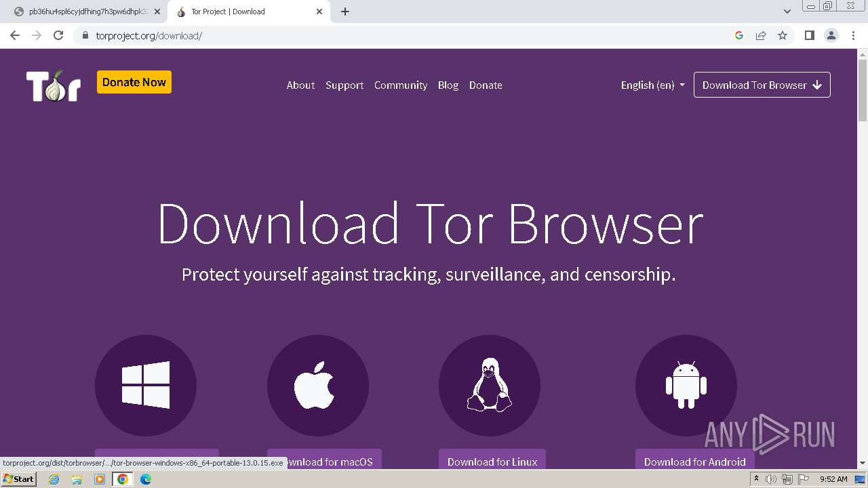Click the Donate Now button
The image size is (868, 488).
(134, 82)
